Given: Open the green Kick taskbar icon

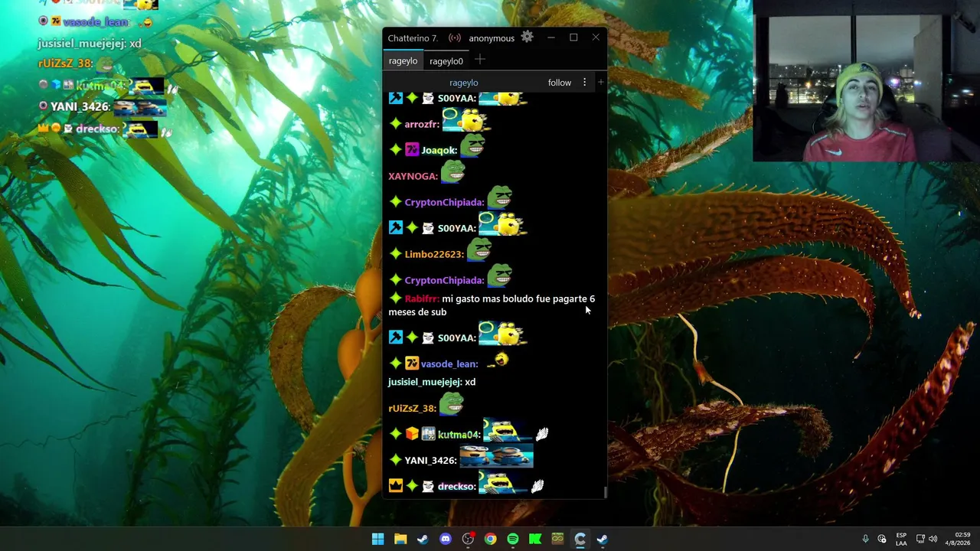Looking at the screenshot, I should 535,539.
